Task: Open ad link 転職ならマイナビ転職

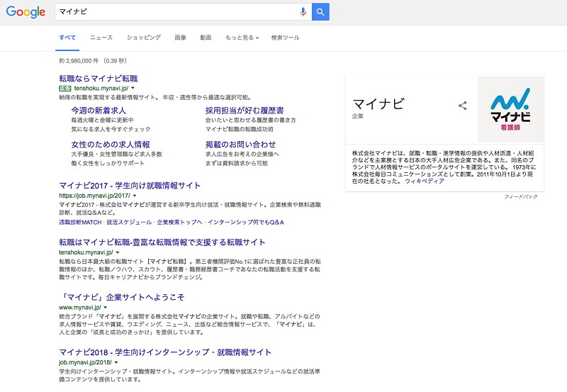Action: [x=99, y=79]
